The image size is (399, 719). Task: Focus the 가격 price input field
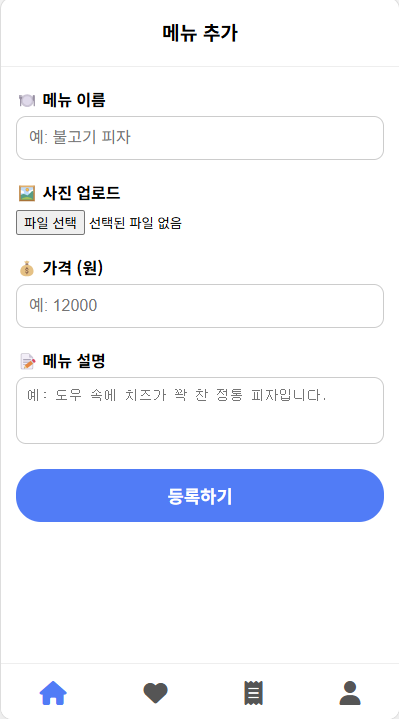[x=200, y=306]
